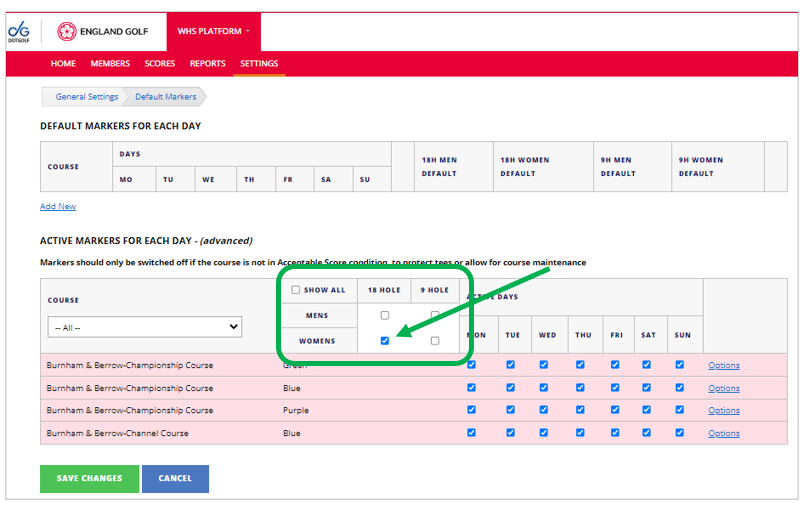Screen dimensions: 810x509
Task: Uncheck Monday for Championship Course Green
Action: pos(471,365)
